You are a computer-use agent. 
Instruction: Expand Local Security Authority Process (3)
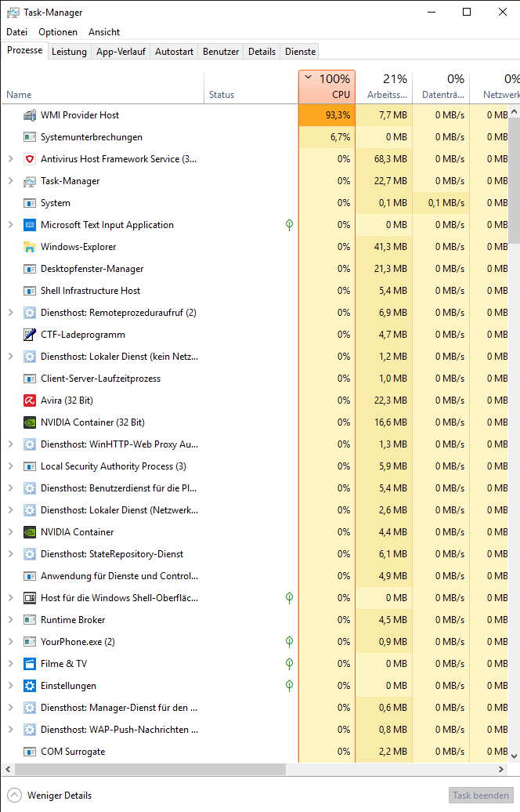click(x=11, y=466)
